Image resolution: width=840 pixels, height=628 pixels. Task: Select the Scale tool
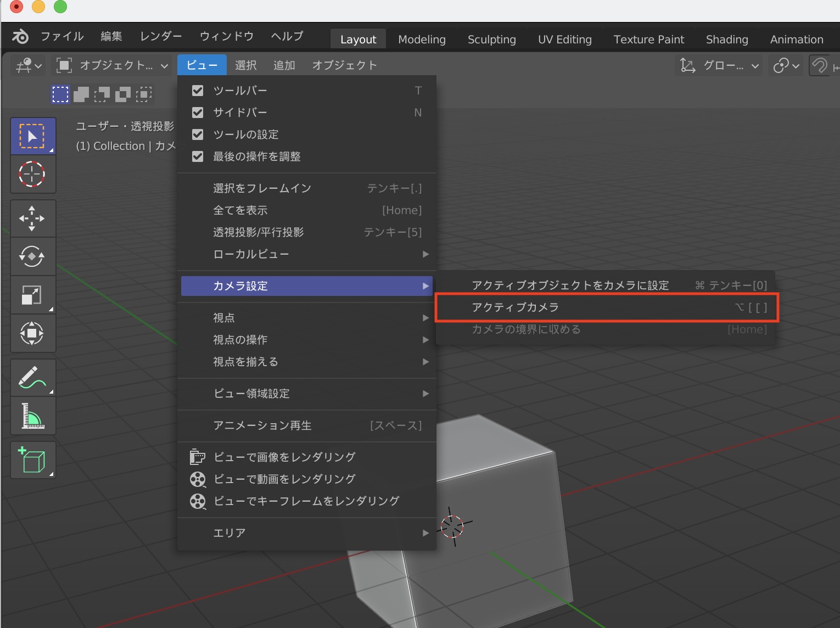pos(32,295)
